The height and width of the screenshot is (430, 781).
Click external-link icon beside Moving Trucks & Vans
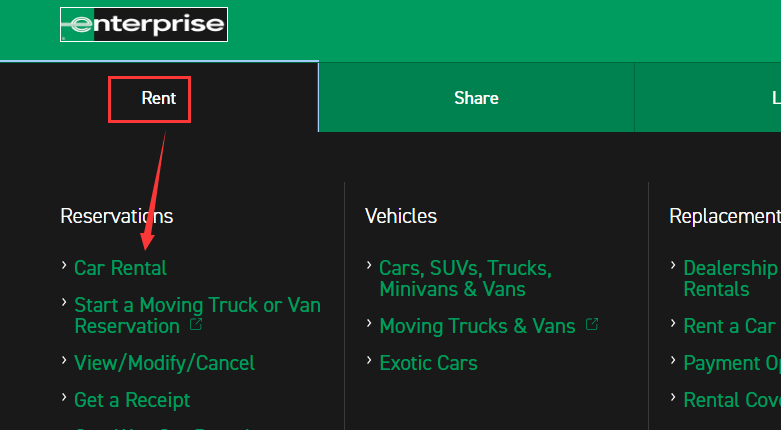[592, 325]
